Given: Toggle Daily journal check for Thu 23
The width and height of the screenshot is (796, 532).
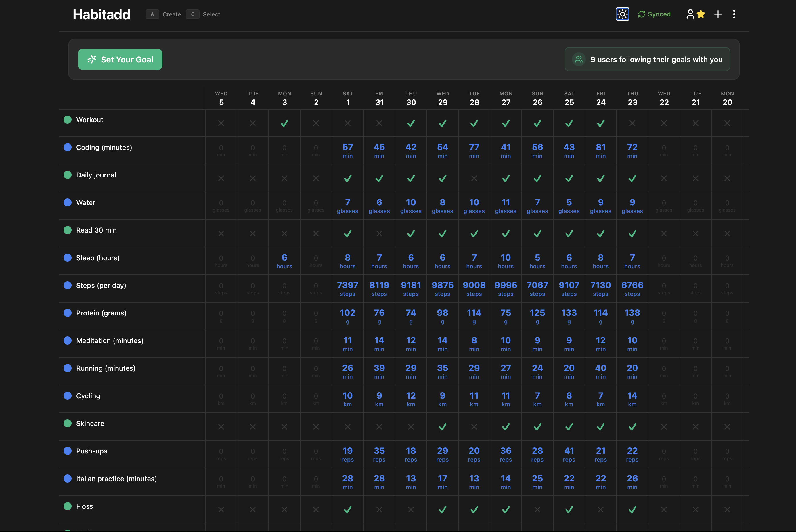Looking at the screenshot, I should 632,178.
